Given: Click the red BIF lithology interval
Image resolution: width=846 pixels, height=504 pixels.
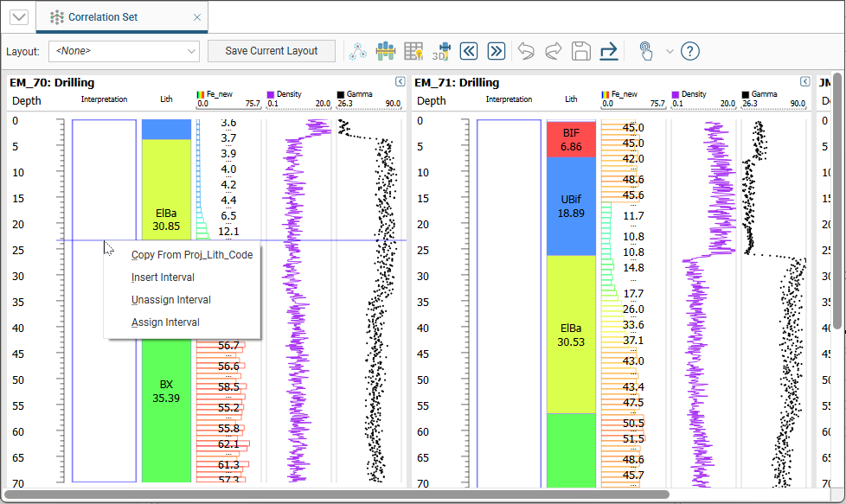Looking at the screenshot, I should [x=571, y=139].
